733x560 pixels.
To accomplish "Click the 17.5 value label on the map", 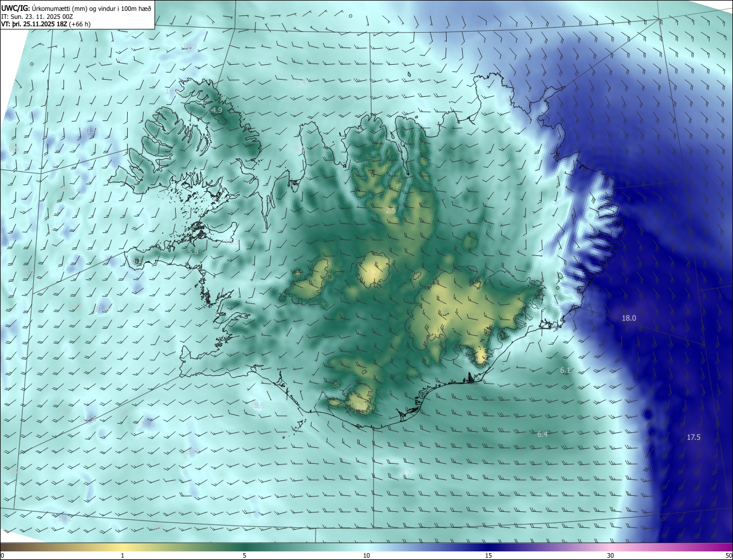I will pyautogui.click(x=693, y=437).
